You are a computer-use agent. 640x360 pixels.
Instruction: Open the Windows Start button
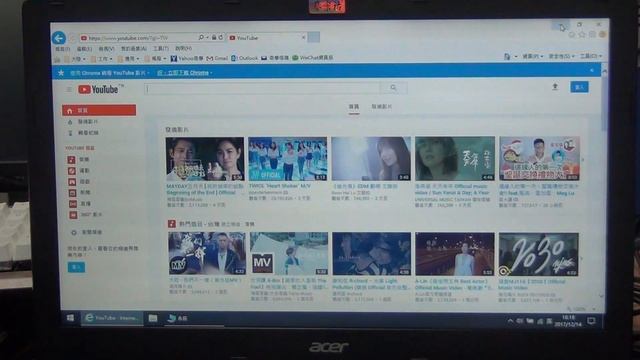(x=70, y=318)
